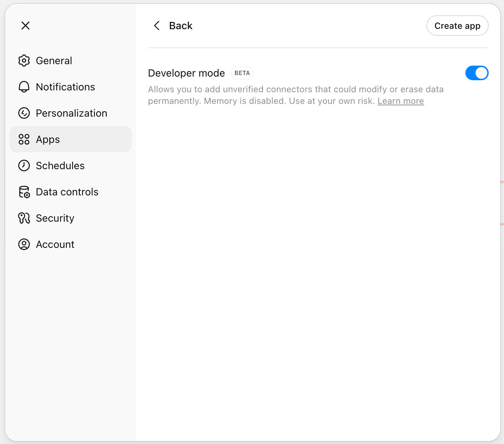Image resolution: width=504 pixels, height=444 pixels.
Task: Close settings with the X icon
Action: coord(25,26)
